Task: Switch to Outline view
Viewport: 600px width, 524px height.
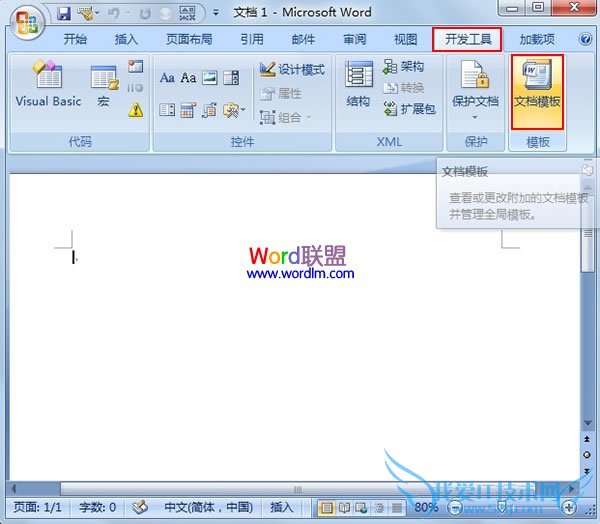Action: 380,508
